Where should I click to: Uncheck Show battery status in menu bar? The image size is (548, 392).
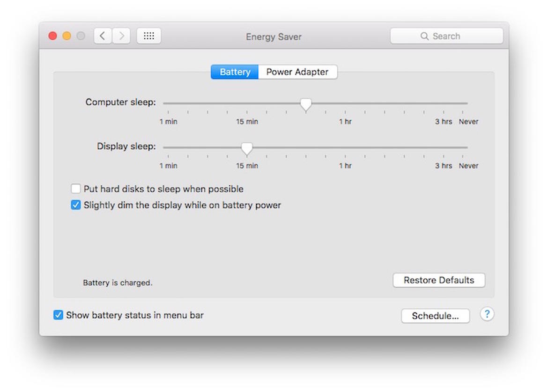point(58,315)
